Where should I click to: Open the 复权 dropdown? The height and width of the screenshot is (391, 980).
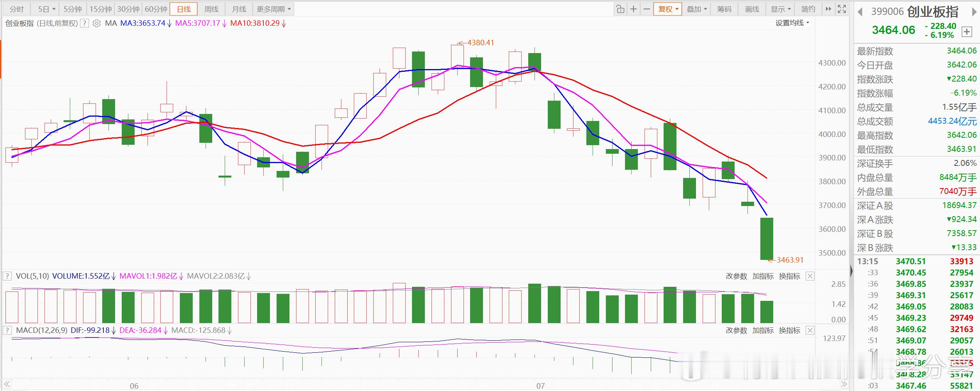668,9
